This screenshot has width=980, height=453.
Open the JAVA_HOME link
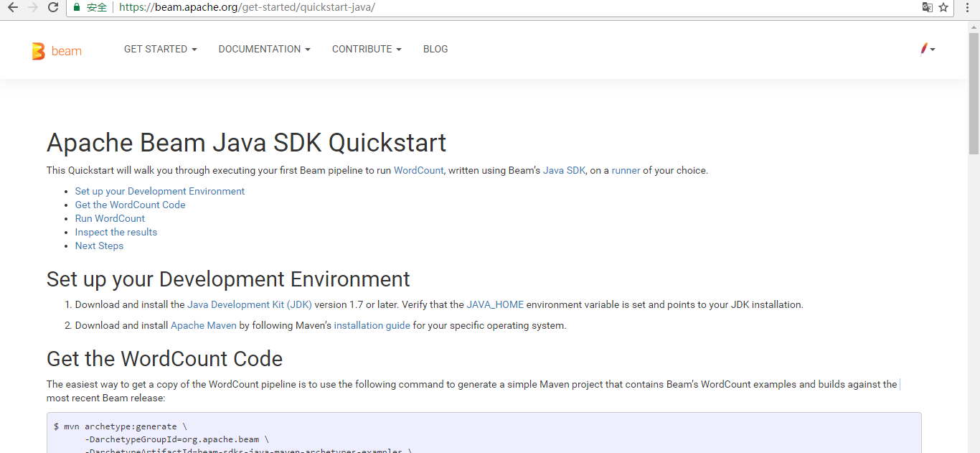pyautogui.click(x=495, y=304)
